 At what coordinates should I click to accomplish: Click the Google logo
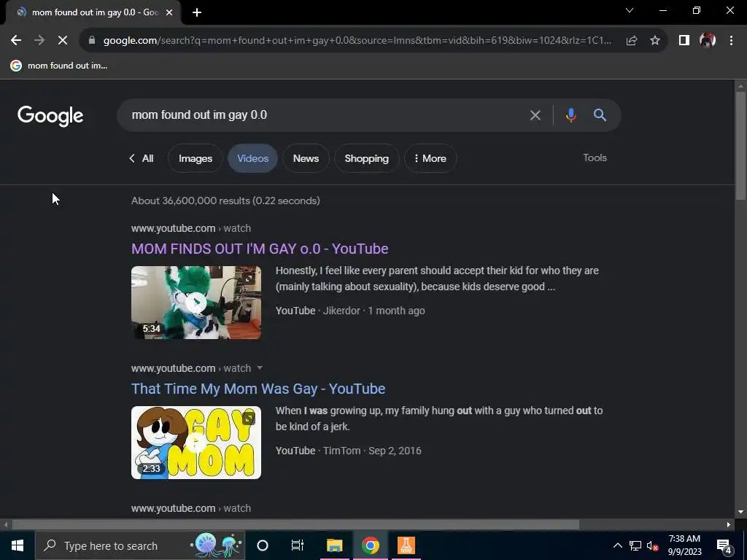(x=50, y=116)
